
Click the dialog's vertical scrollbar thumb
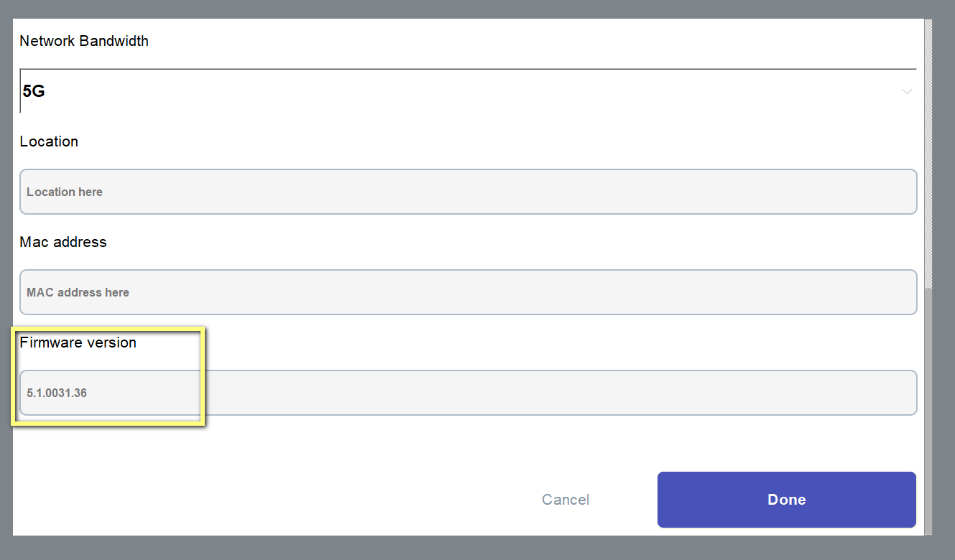pos(928,409)
